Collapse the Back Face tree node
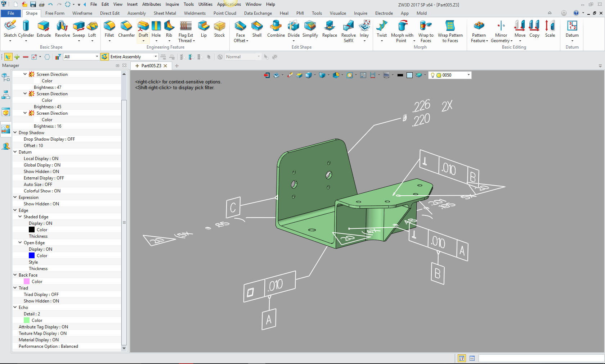 15,275
